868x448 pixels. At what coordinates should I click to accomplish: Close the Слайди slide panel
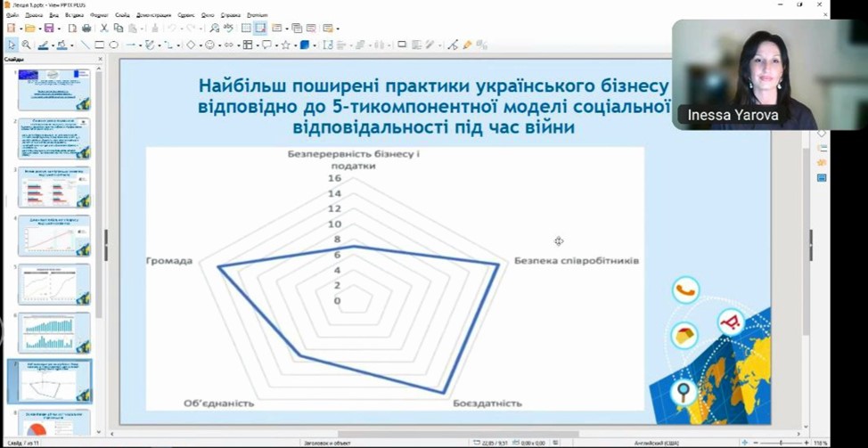(x=99, y=60)
